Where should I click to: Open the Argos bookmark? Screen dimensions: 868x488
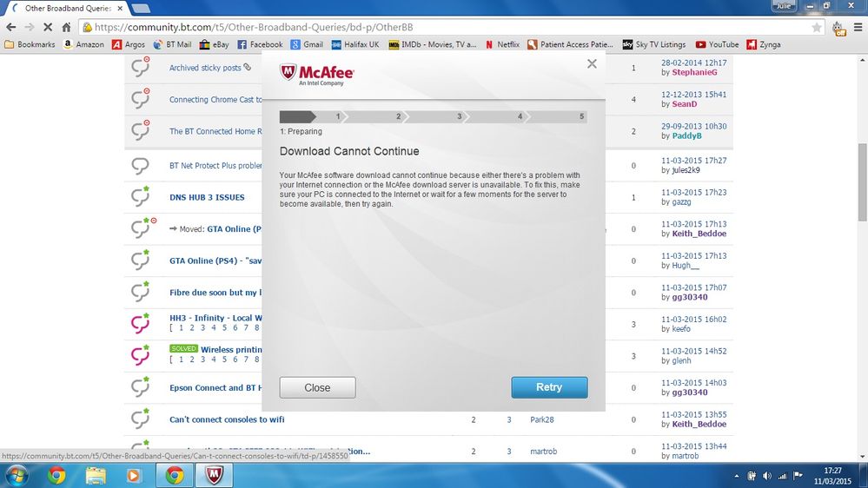pyautogui.click(x=129, y=44)
